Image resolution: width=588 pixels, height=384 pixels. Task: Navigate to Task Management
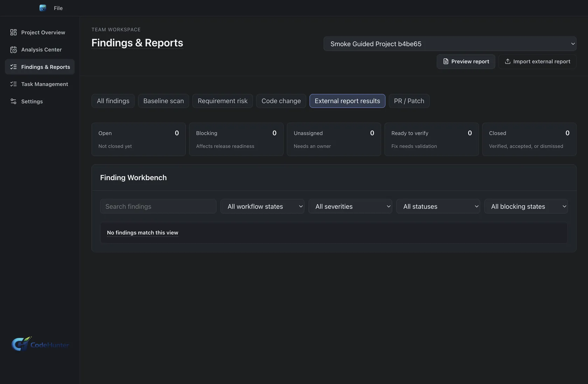40,84
